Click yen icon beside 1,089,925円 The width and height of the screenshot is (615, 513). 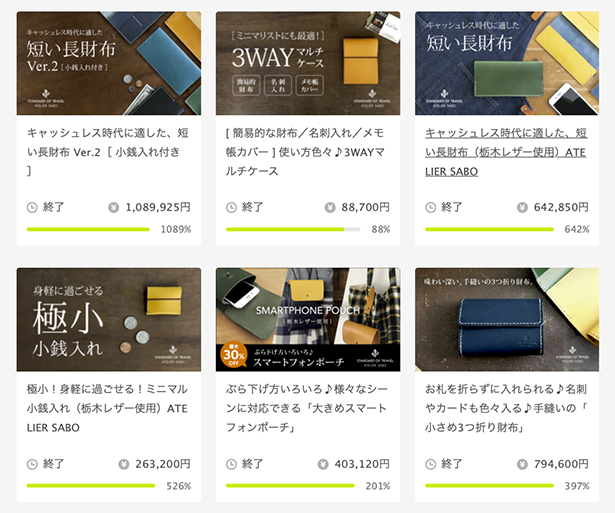[114, 207]
